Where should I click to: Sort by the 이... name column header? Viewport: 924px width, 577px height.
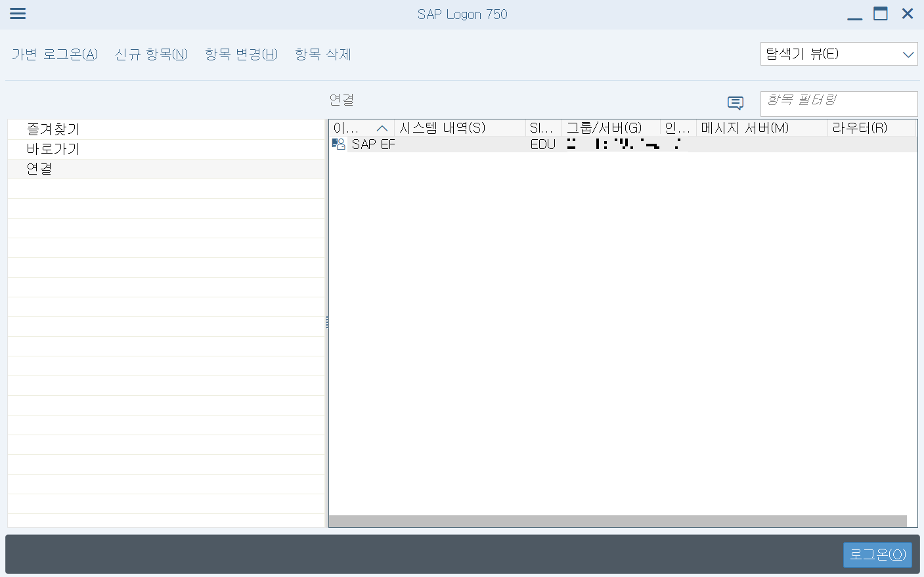coord(361,128)
